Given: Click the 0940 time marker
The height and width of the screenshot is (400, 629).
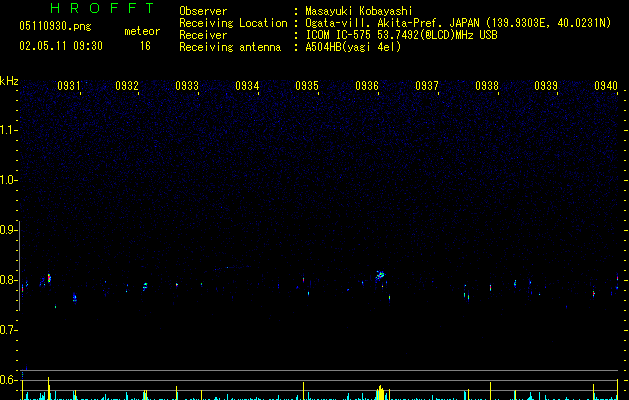Looking at the screenshot, I should click(606, 86).
